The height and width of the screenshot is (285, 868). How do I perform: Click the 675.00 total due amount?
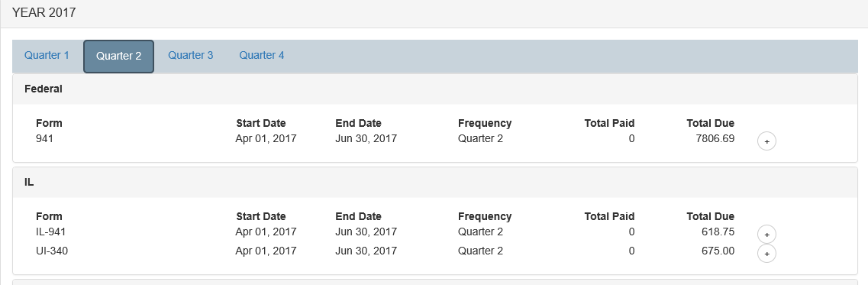point(718,251)
